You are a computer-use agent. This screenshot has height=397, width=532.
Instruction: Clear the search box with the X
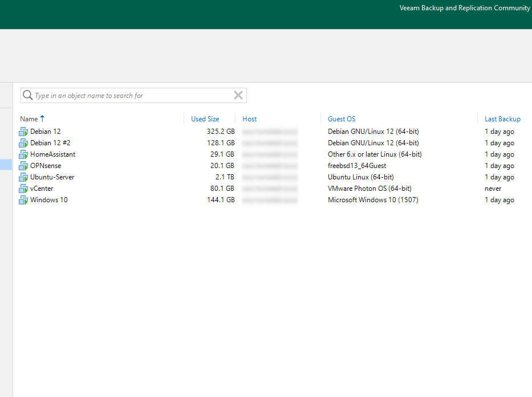(x=238, y=95)
